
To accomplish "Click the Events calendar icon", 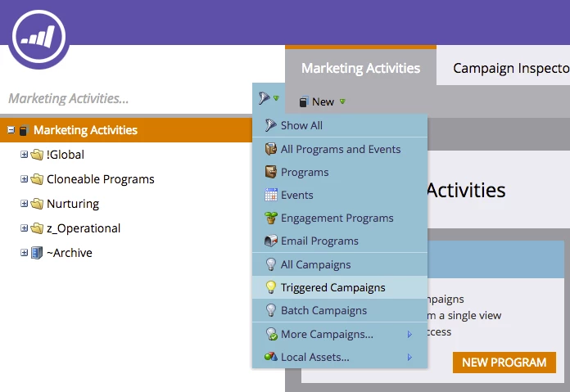I will (271, 195).
